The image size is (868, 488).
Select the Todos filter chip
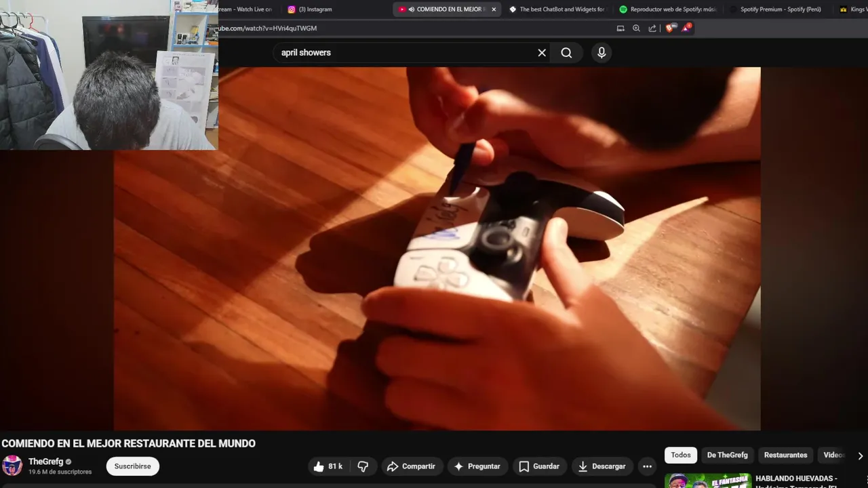[x=681, y=455]
